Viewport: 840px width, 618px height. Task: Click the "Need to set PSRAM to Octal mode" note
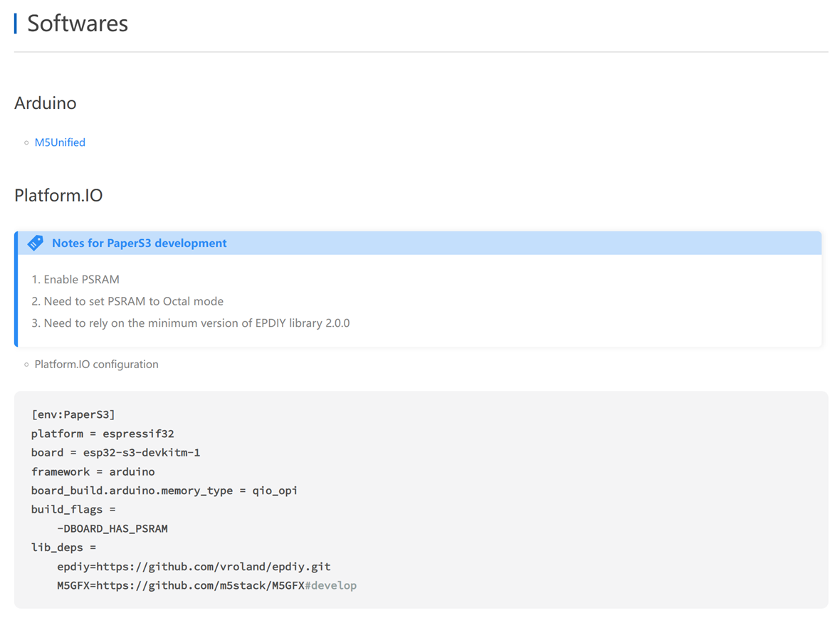click(x=133, y=301)
